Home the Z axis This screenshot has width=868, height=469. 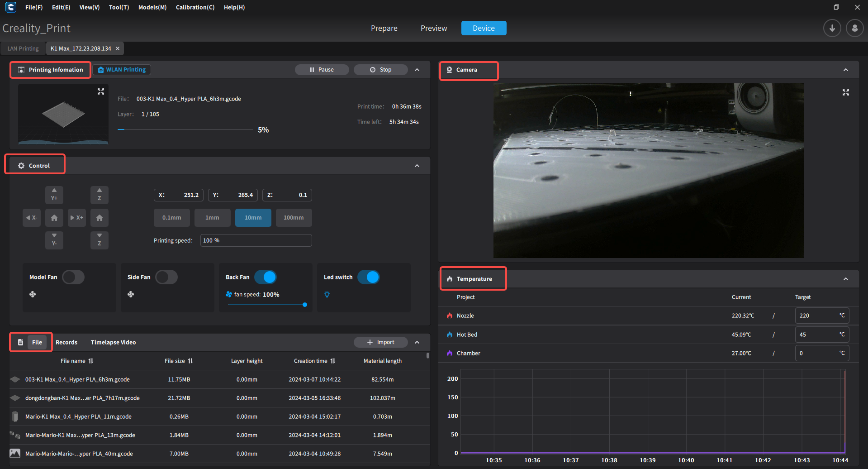coord(100,218)
